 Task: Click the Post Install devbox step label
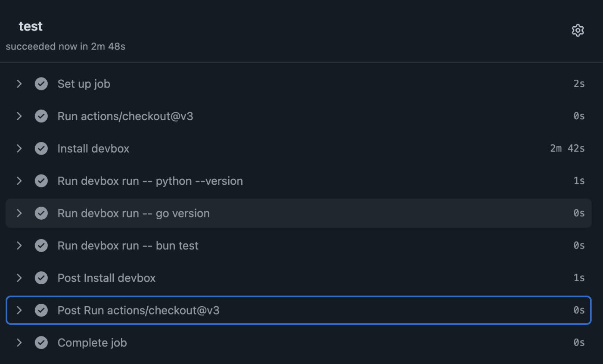coord(106,278)
